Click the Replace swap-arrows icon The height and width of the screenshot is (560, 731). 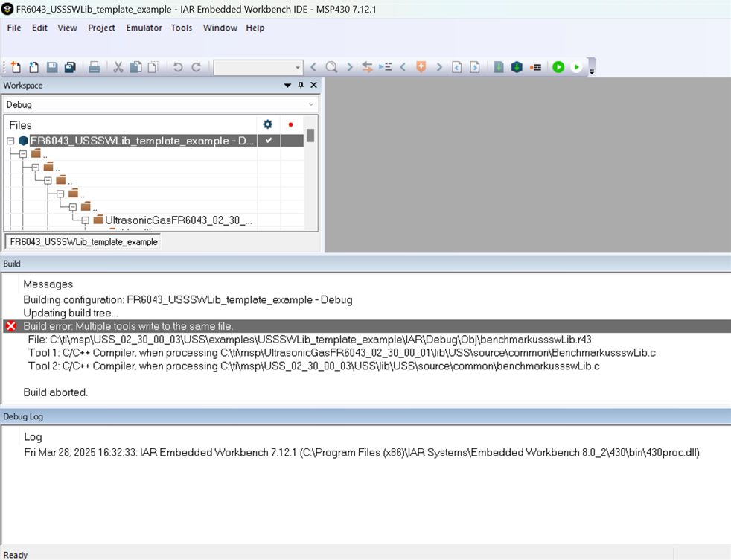[367, 67]
